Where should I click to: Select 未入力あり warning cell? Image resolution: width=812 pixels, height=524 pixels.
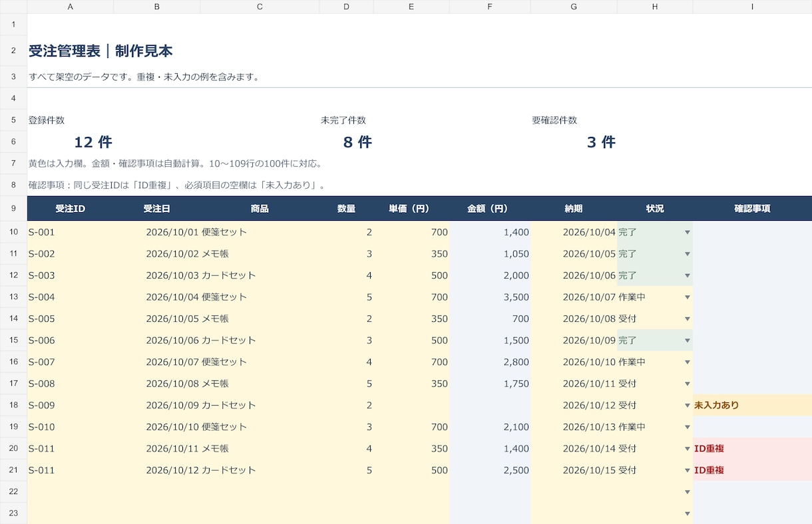point(752,405)
